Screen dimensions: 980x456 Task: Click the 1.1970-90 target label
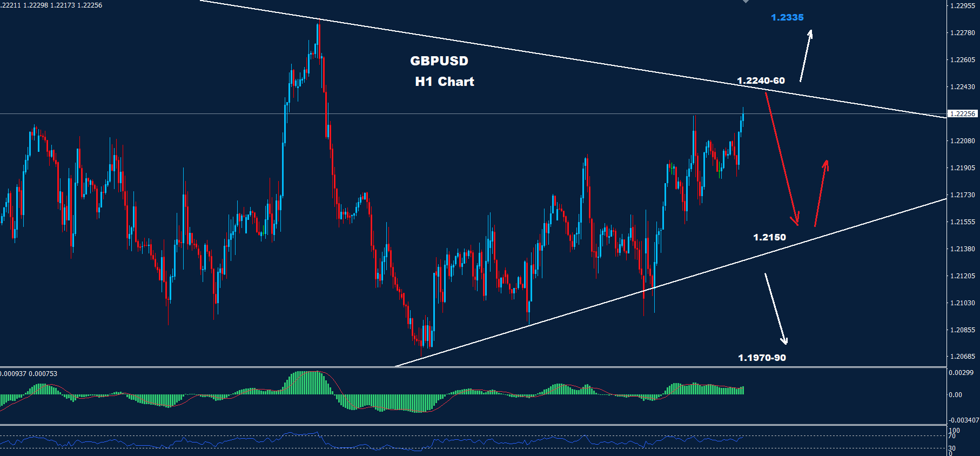pyautogui.click(x=762, y=358)
